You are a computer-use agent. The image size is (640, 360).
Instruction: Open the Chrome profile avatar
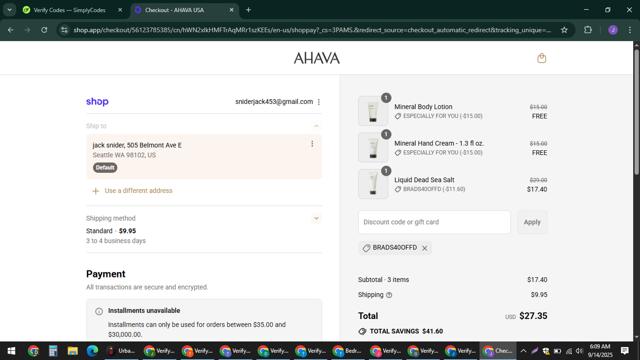point(613,30)
